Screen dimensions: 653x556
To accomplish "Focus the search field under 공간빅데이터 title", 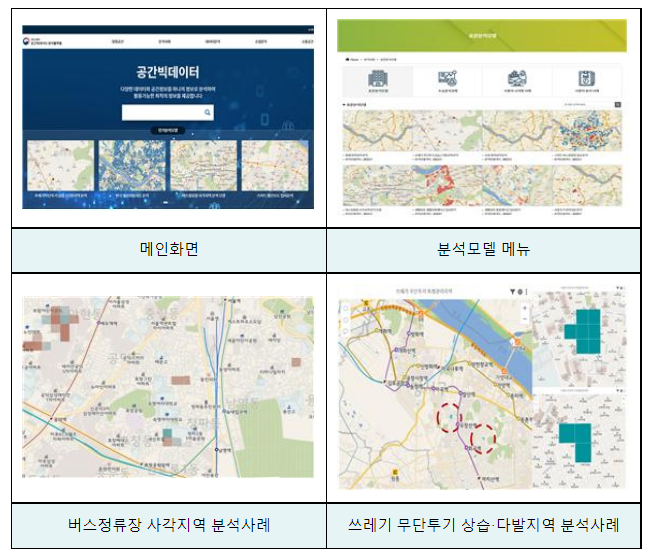I will (167, 112).
